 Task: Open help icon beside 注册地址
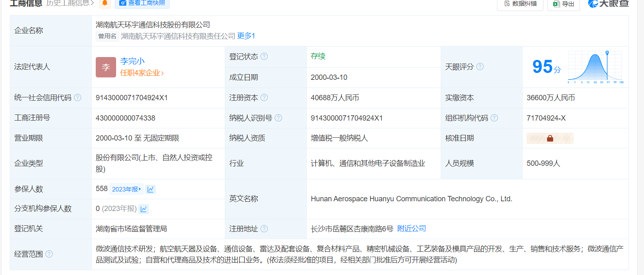click(x=264, y=229)
